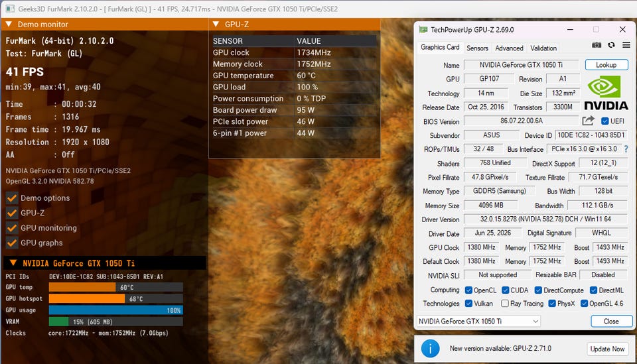Collapse NVIDIA GeForce GTX 1050 Ti section
The width and height of the screenshot is (637, 364).
tap(13, 263)
